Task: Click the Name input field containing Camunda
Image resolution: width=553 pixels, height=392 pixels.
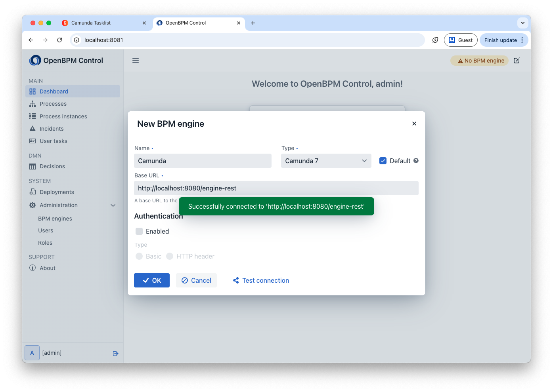Action: pos(203,161)
